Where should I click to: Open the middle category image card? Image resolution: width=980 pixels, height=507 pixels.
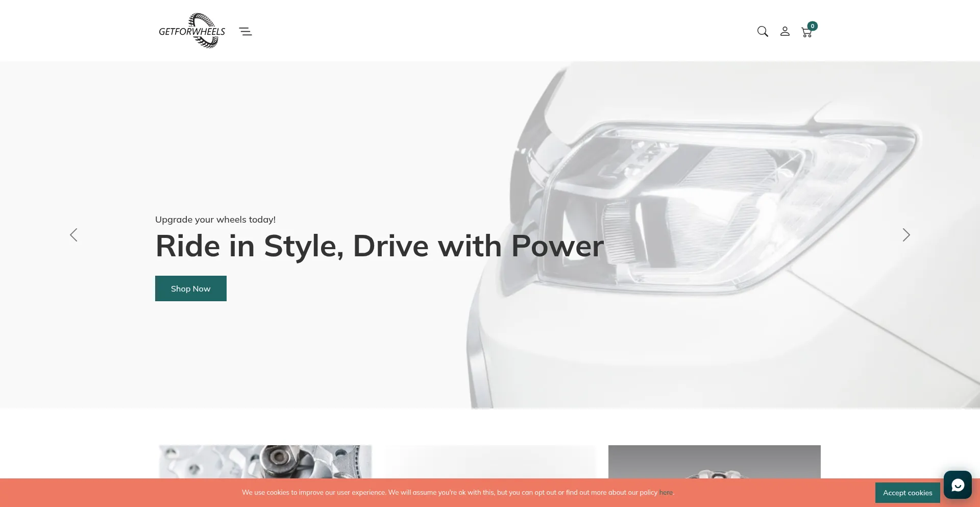490,462
